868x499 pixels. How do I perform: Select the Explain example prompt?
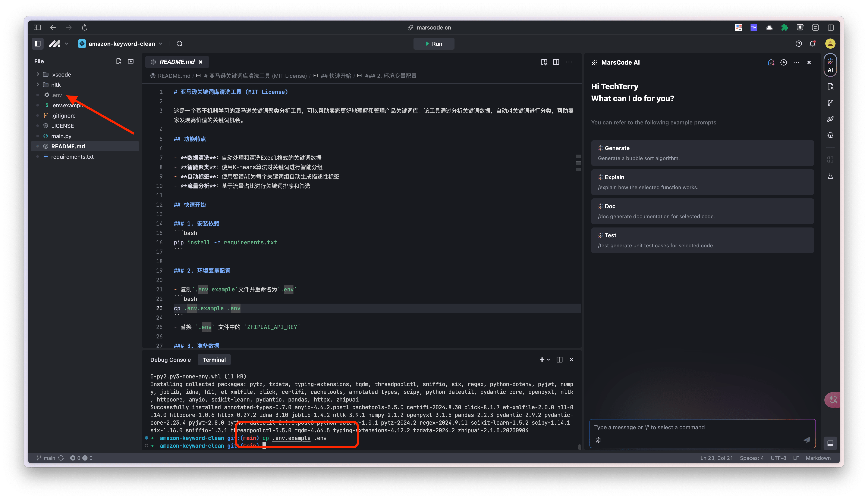pos(702,182)
